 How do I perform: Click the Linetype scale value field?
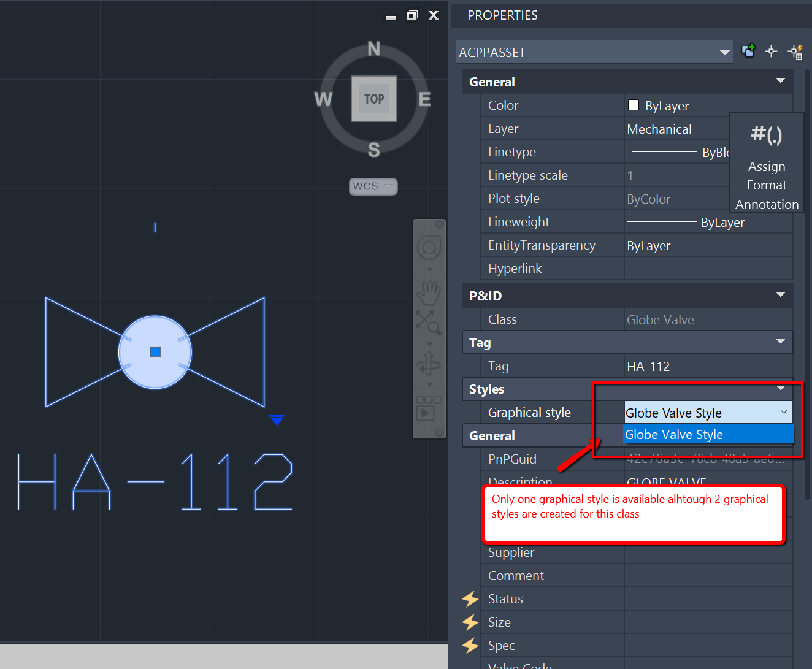(x=677, y=175)
